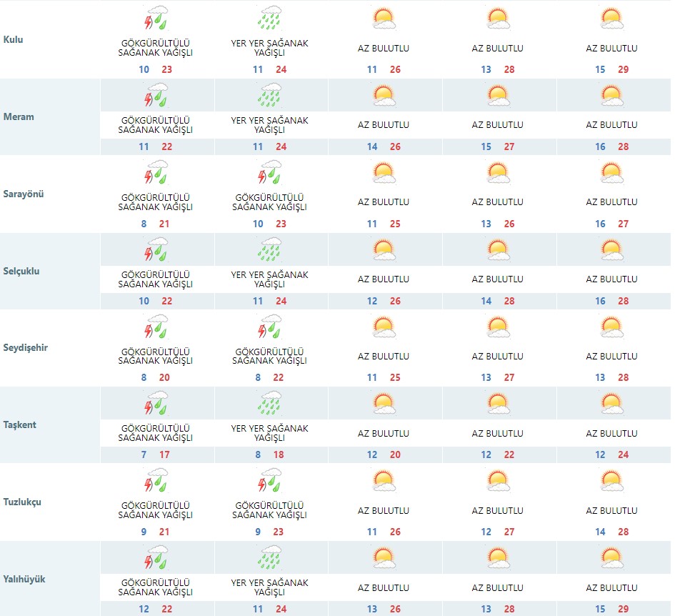Click Yalıhüyük's scattered showers cloud icon

(x=269, y=557)
